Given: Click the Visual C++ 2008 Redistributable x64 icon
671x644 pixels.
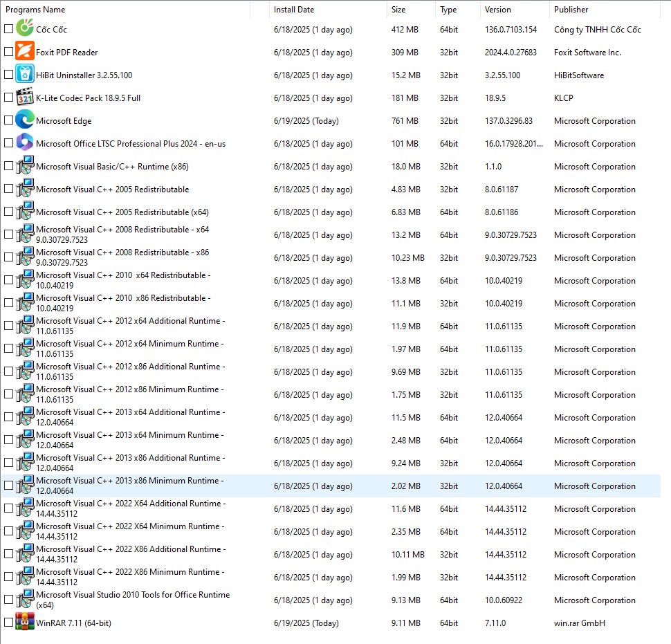Looking at the screenshot, I should point(25,234).
